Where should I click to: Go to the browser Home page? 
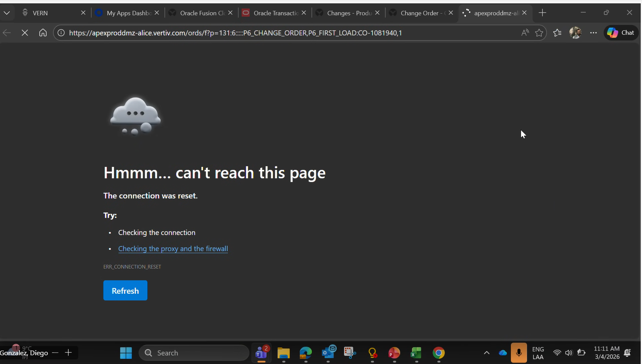point(43,33)
